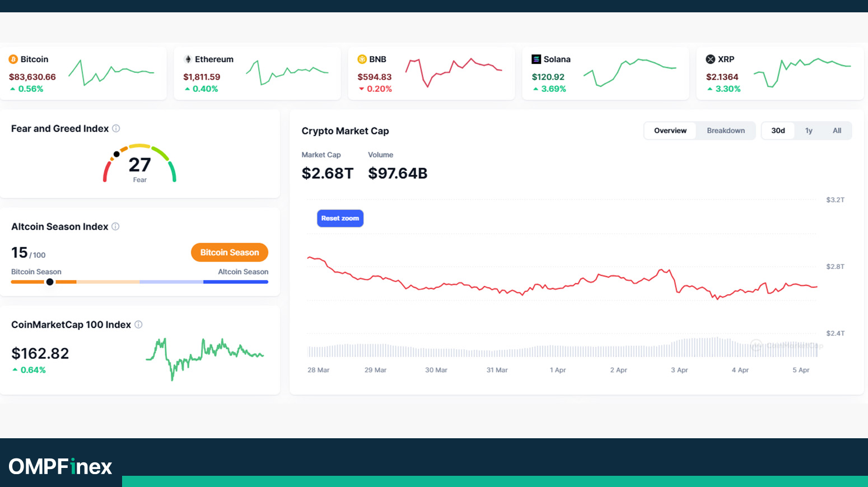Click the Bitcoin logo icon
Image resolution: width=868 pixels, height=487 pixels.
(13, 59)
